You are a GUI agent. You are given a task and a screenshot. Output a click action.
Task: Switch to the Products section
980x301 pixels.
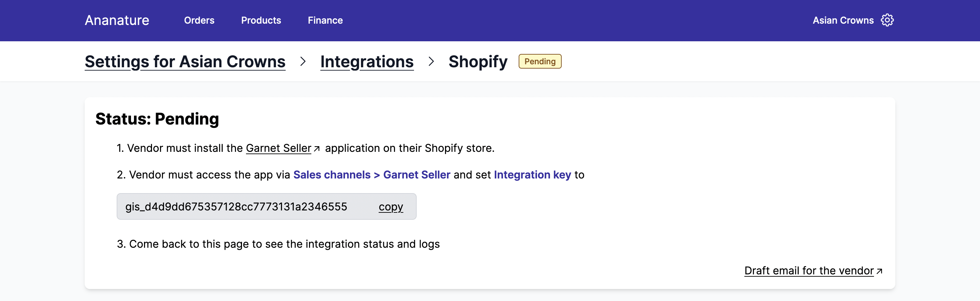coord(261,20)
